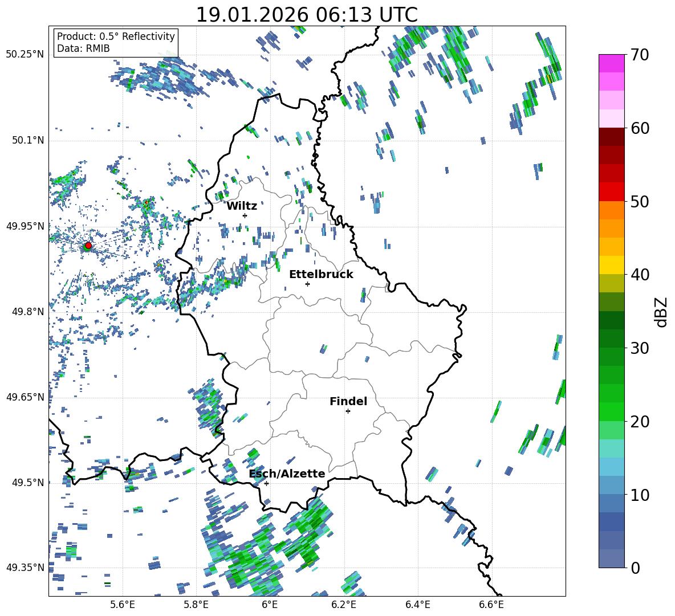Click the Findel station cross marker
This screenshot has width=675, height=616.
click(x=348, y=411)
